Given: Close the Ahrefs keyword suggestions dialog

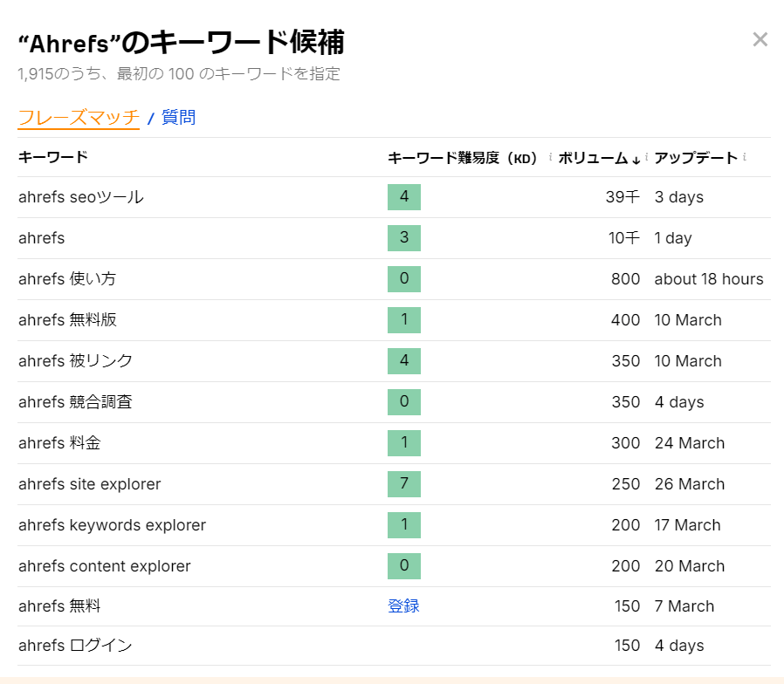Looking at the screenshot, I should point(762,38).
